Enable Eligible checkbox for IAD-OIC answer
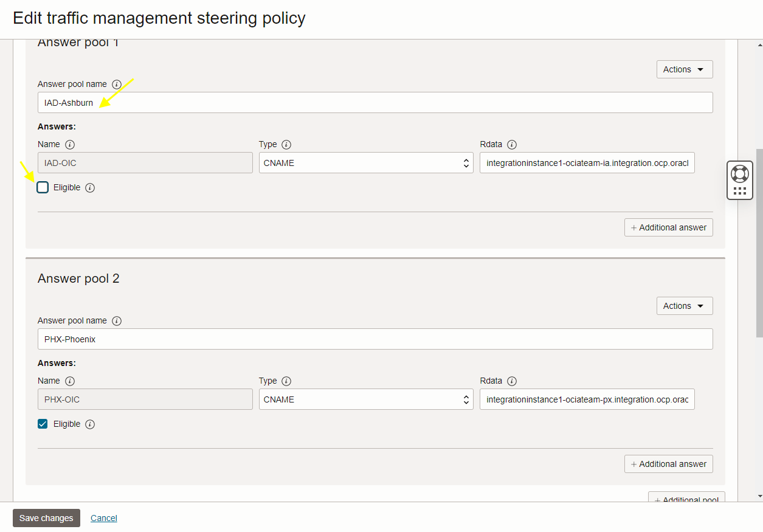The width and height of the screenshot is (763, 532). [43, 187]
